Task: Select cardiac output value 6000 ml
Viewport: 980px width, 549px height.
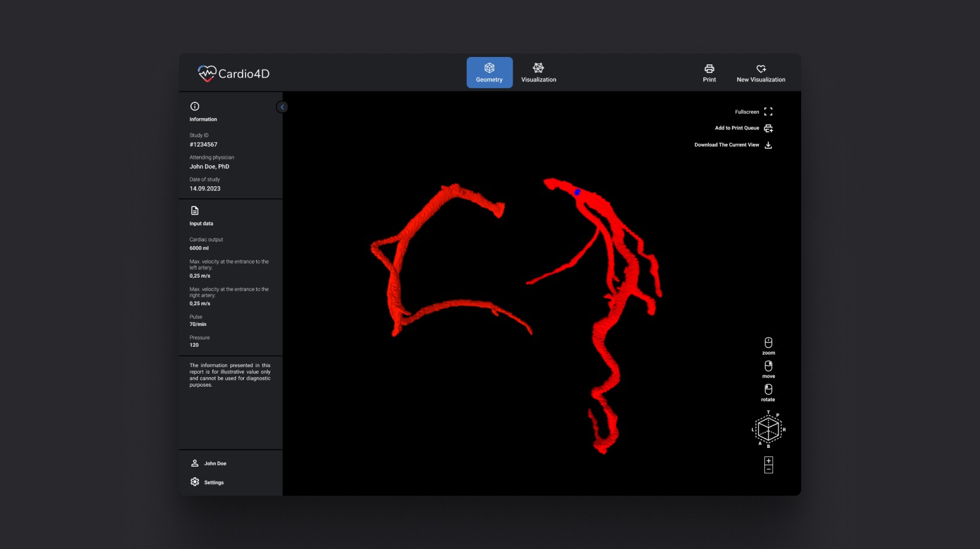Action: (199, 248)
